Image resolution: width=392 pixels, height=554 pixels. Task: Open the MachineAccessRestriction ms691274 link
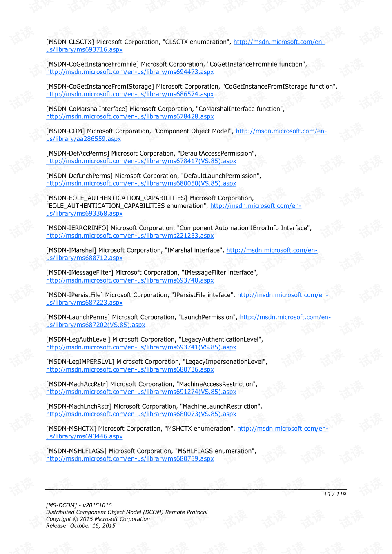(141, 392)
